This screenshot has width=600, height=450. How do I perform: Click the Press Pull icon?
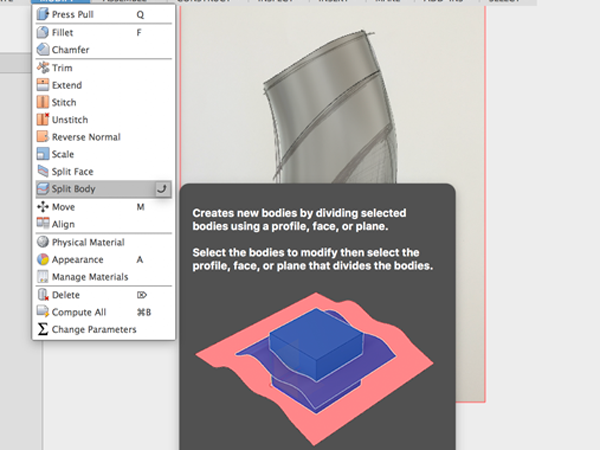click(42, 15)
